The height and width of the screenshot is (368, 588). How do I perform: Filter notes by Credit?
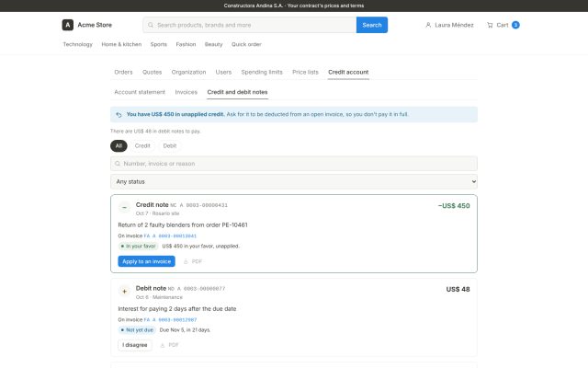click(x=142, y=145)
